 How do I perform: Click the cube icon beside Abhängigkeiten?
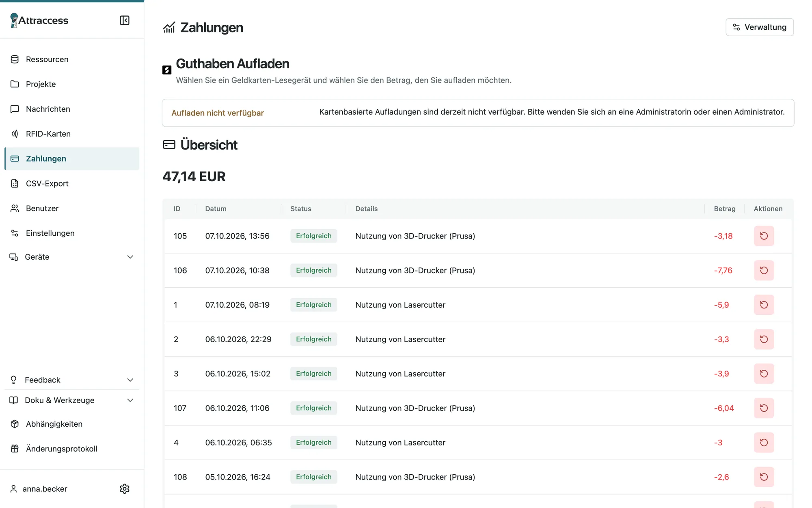pyautogui.click(x=15, y=424)
